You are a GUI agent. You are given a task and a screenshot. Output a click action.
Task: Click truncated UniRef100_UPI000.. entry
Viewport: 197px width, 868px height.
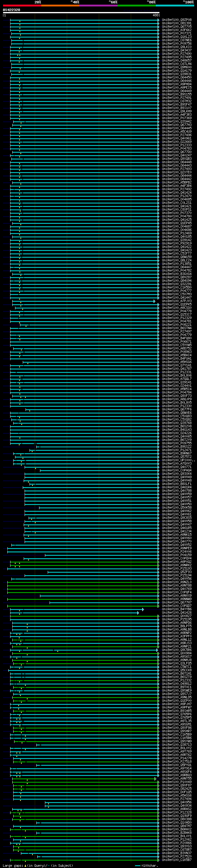click(x=179, y=460)
